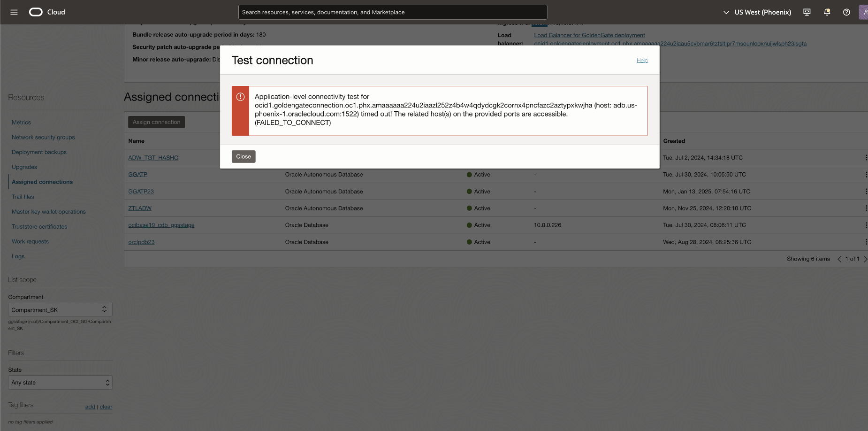
Task: Open Network security groups resource
Action: [43, 138]
